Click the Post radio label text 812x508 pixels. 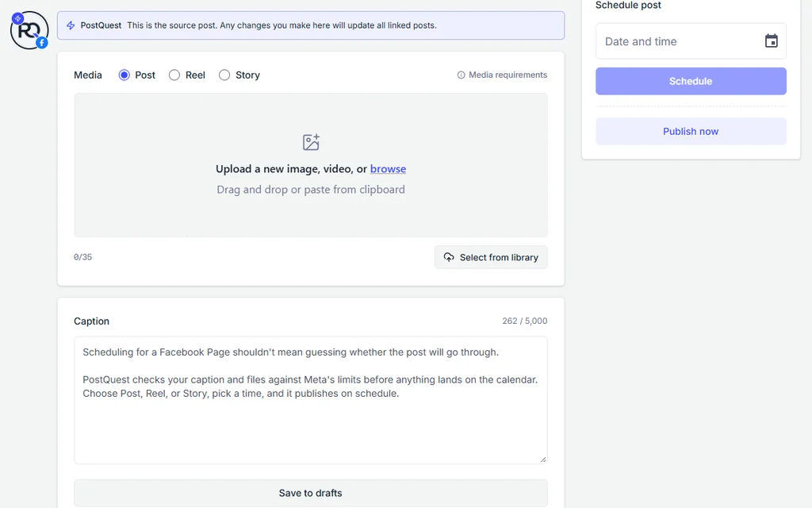pyautogui.click(x=145, y=75)
